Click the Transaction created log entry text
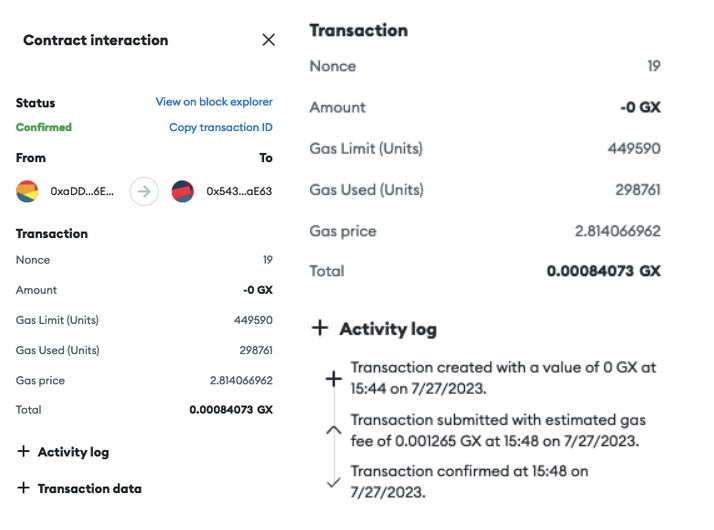 pyautogui.click(x=503, y=378)
